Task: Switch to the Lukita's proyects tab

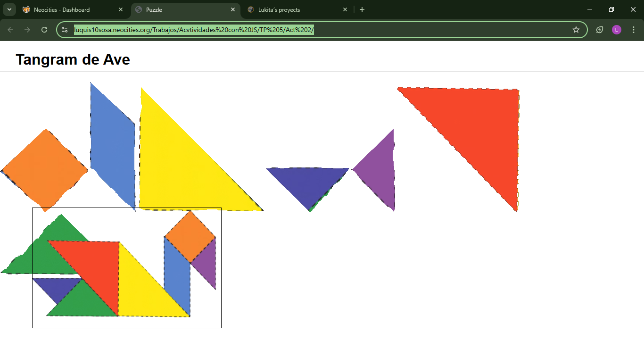Action: coord(292,9)
